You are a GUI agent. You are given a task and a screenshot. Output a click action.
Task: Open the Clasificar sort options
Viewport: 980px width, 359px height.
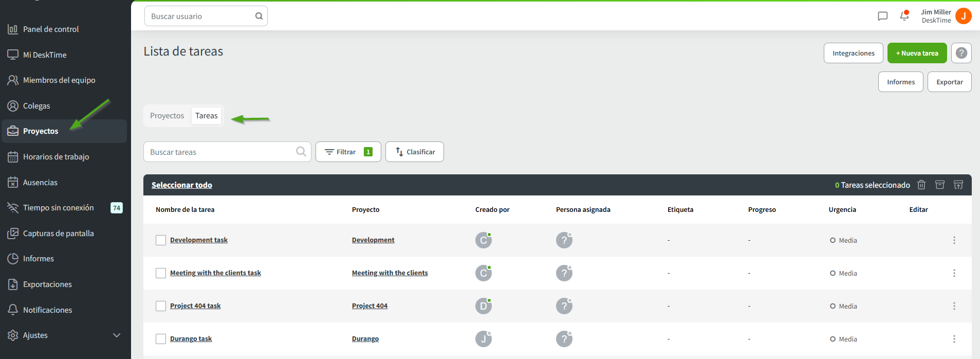click(414, 152)
